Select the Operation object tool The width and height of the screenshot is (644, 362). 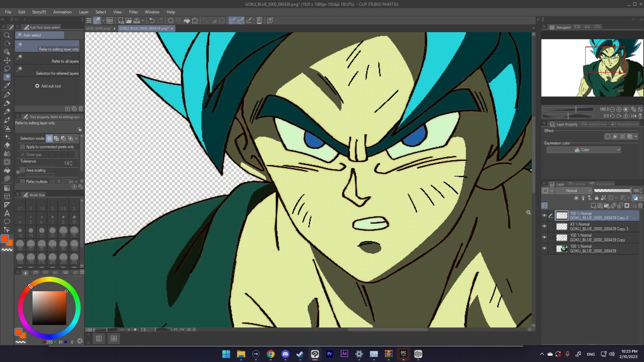coord(7,52)
